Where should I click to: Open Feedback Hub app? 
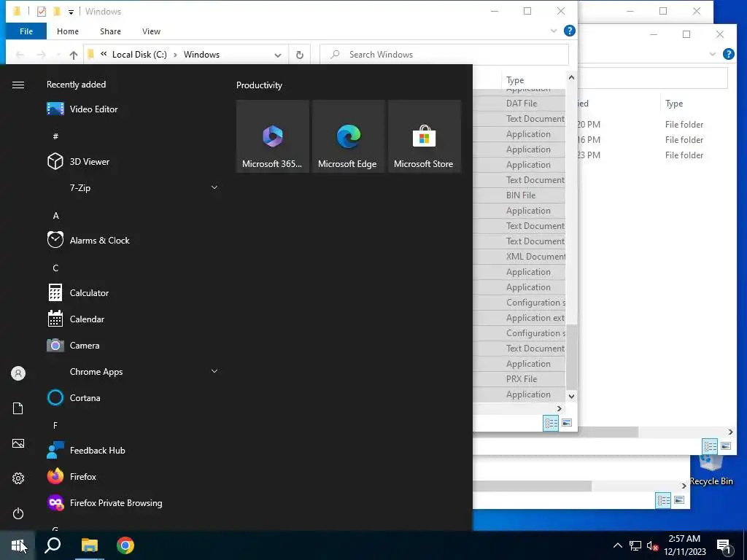133,450
